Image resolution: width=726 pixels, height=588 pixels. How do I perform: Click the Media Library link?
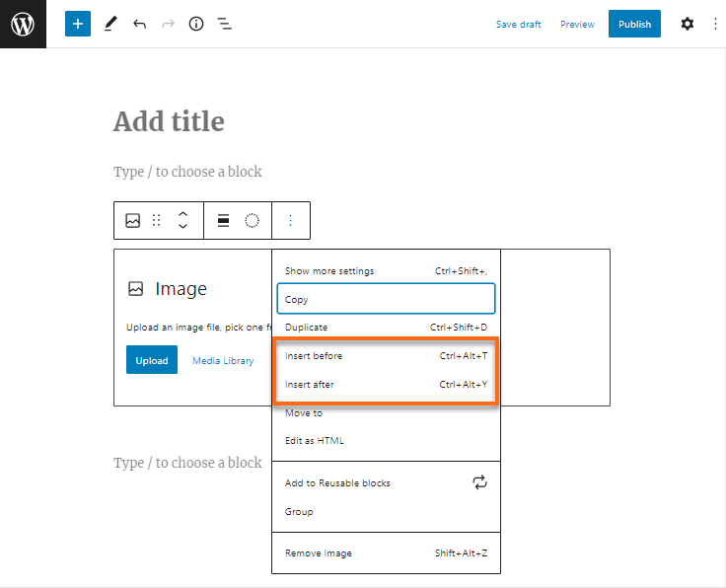[223, 361]
